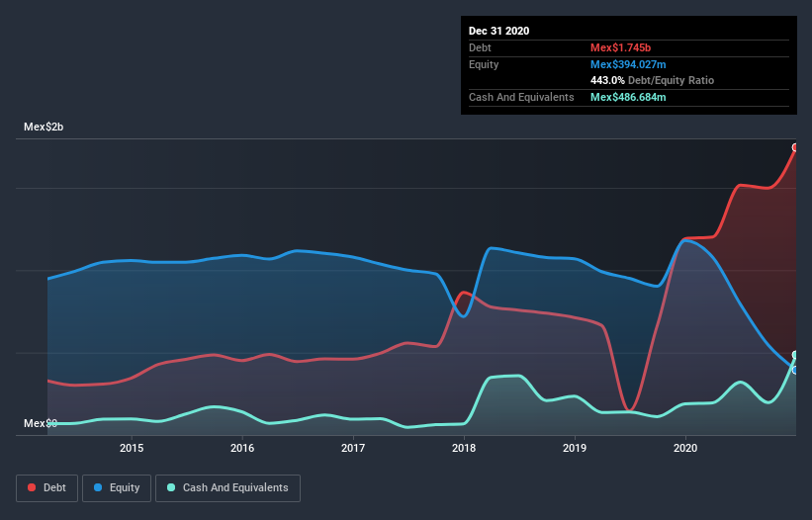This screenshot has height=520, width=812.
Task: Click the Mex$0 y-axis label
Action: 41,423
